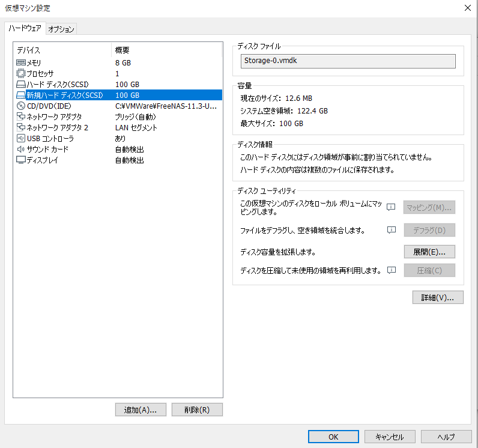The width and height of the screenshot is (478, 448).
Task: Click the マッピング(M)... button
Action: tap(429, 207)
